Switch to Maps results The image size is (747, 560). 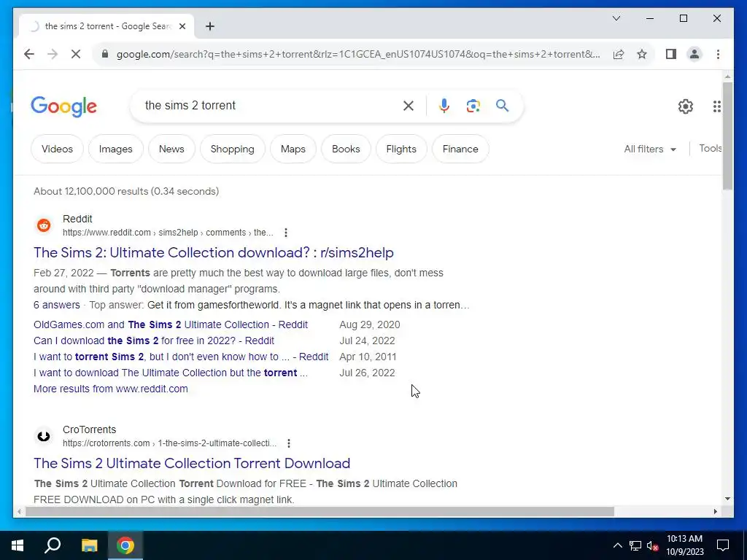(x=293, y=149)
